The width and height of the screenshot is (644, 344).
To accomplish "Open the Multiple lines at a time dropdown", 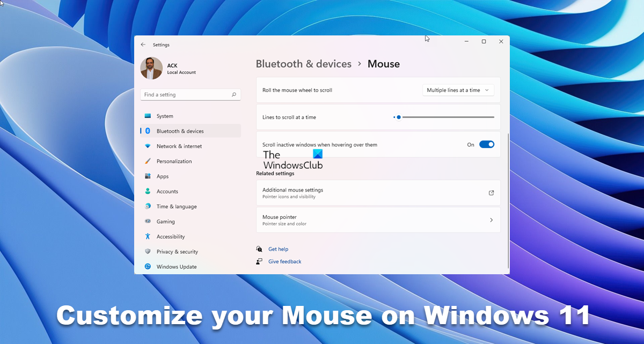I will [458, 90].
